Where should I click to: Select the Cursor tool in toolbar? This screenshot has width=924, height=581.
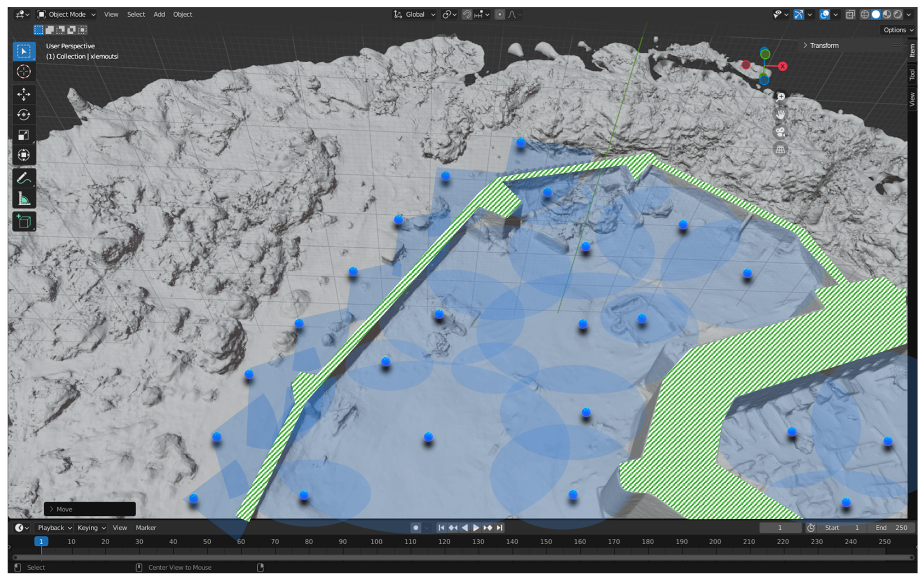coord(24,71)
